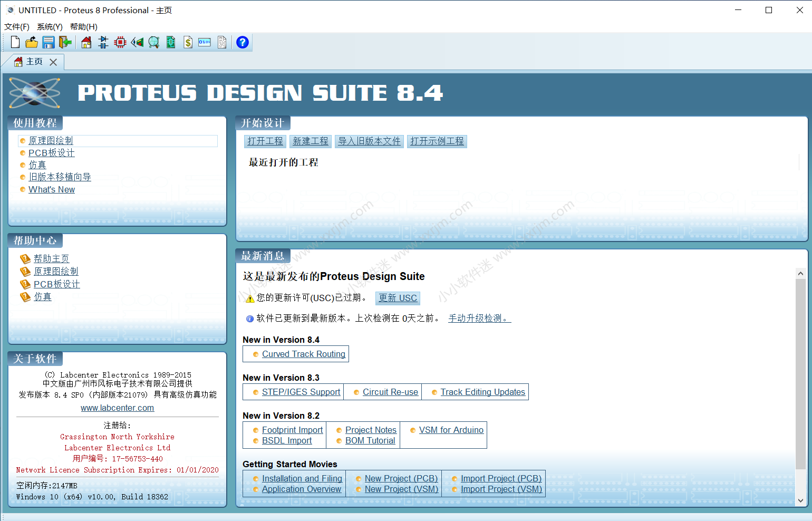The image size is (812, 521).
Task: Open the 文件(F) menu
Action: point(17,26)
